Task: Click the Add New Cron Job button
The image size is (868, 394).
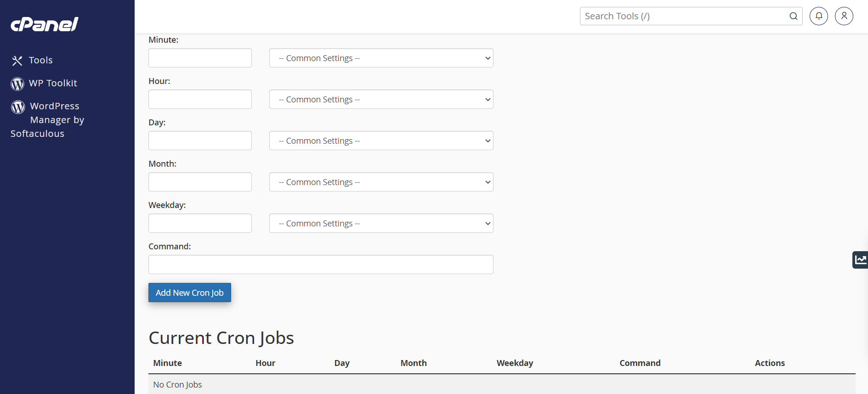Action: 190,293
